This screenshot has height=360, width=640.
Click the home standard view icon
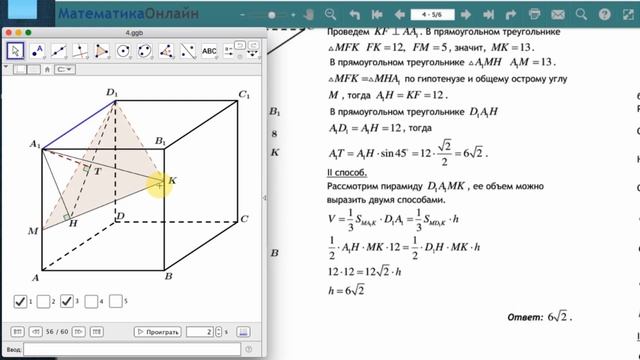tap(47, 69)
